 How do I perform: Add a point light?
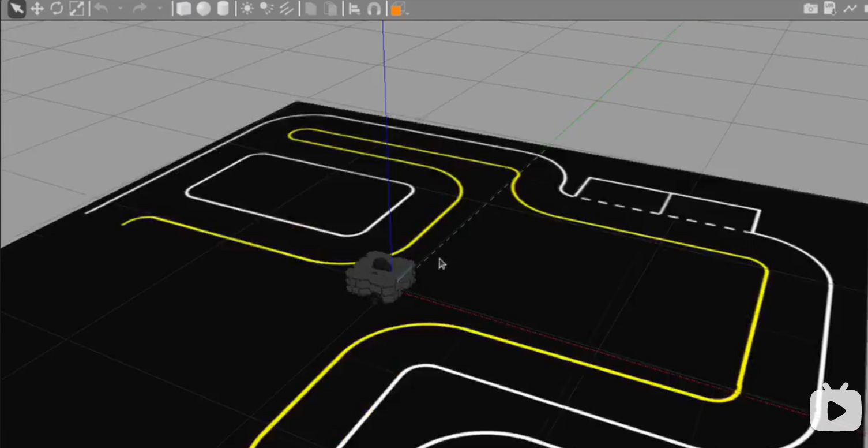247,9
